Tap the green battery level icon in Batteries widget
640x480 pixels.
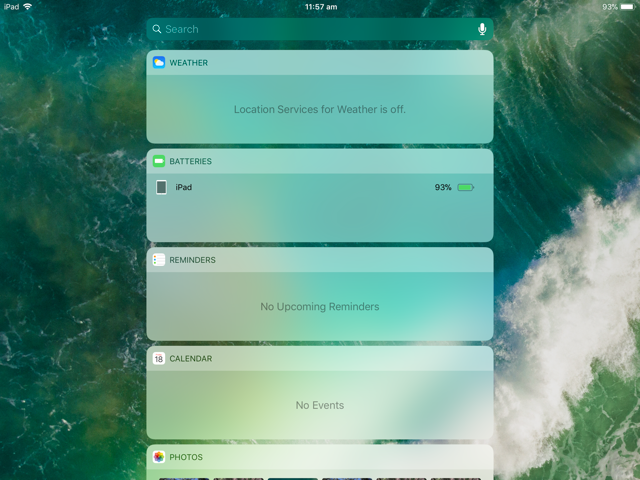pyautogui.click(x=466, y=187)
